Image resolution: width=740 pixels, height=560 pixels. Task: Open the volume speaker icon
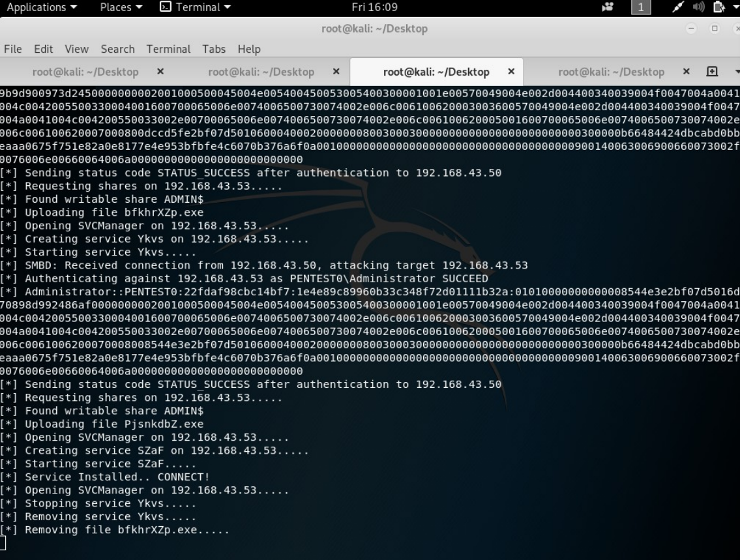698,7
